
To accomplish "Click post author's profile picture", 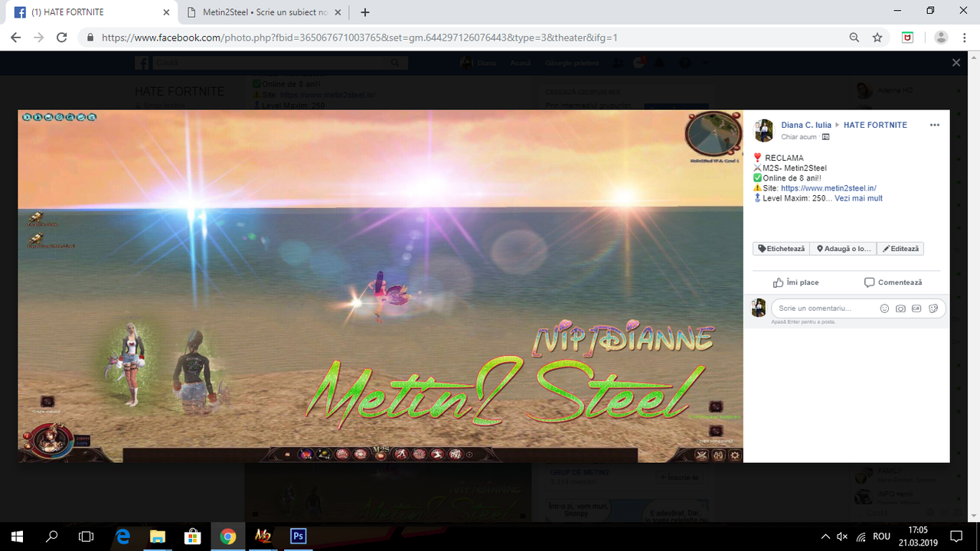I will coord(763,131).
